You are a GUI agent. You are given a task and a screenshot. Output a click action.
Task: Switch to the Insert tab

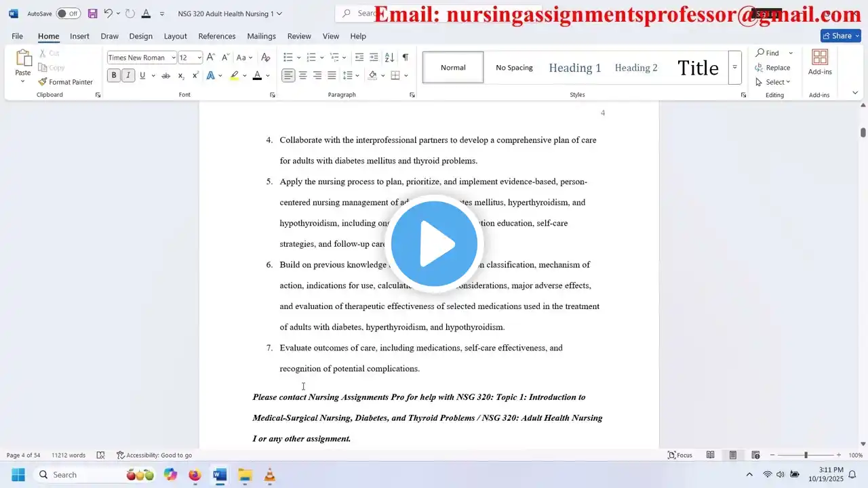79,36
